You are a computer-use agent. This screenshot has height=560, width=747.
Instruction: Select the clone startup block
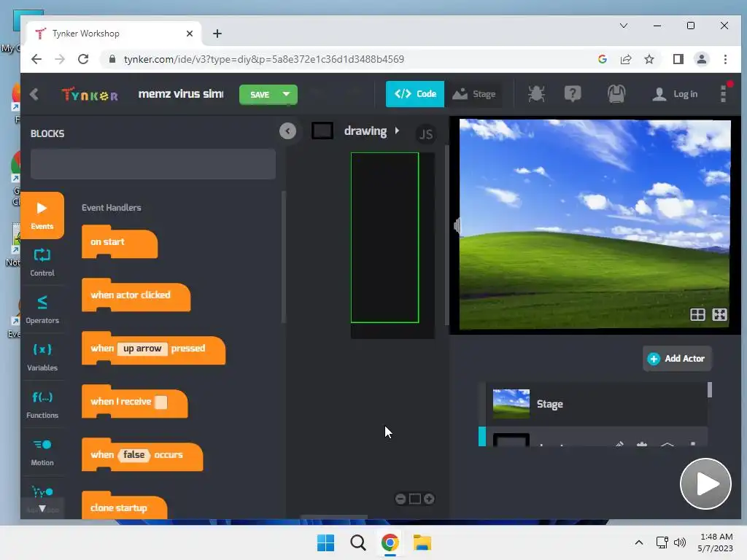click(124, 507)
